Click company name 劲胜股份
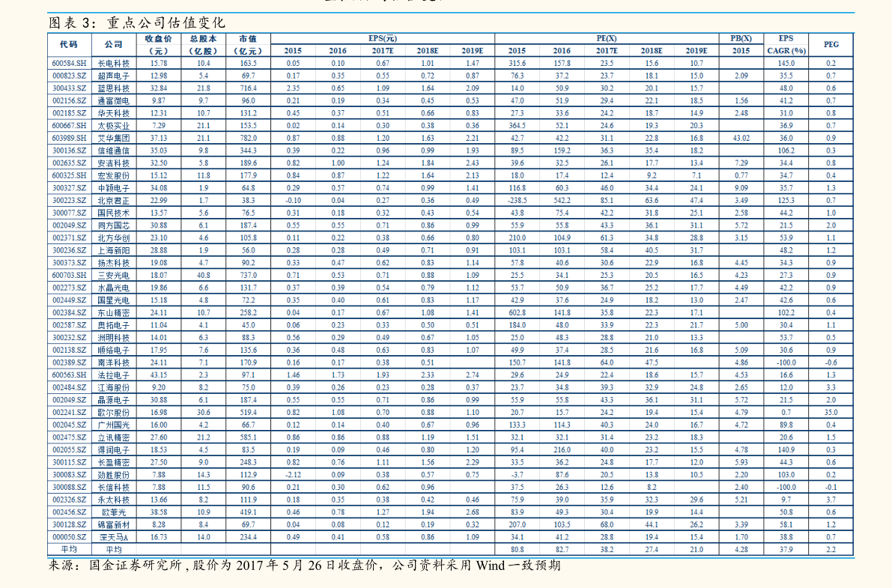Viewport: 892px width, 588px height. (113, 475)
